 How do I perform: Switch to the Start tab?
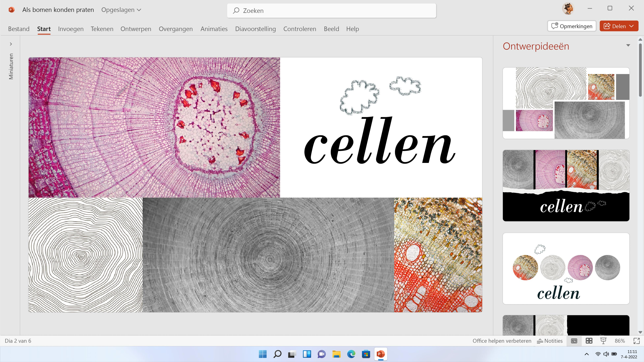[x=44, y=29]
